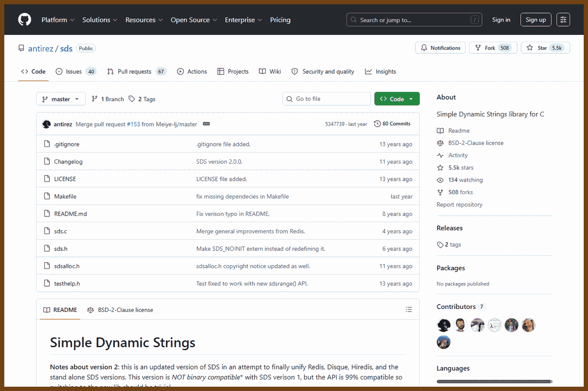
Task: Click the GitHub Octocat logo
Action: (x=24, y=20)
